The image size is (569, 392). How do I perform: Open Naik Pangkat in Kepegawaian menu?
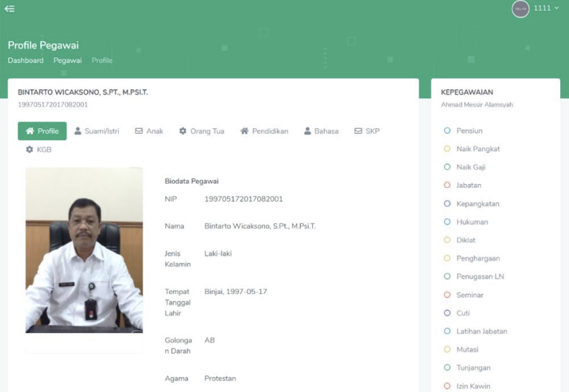tap(472, 149)
